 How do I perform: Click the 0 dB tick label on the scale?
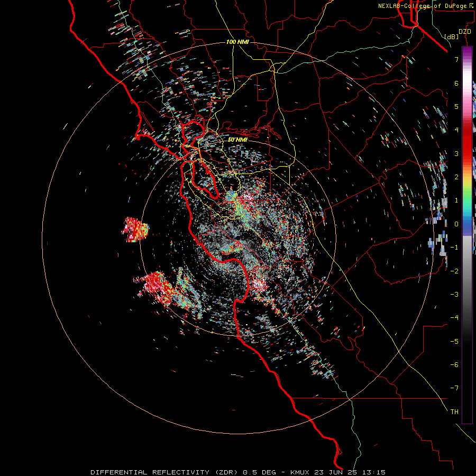[456, 224]
